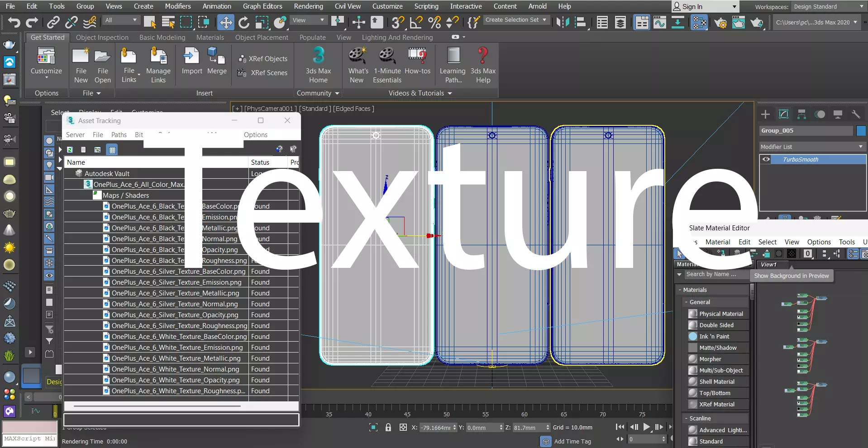
Task: Toggle Percent Snap in main toolbar
Action: (x=434, y=22)
